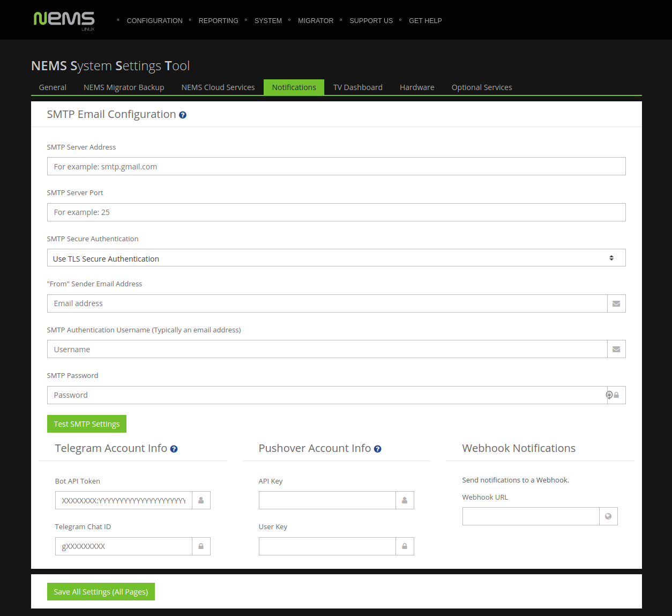Switch to the TV Dashboard tab
Screen dimensions: 672x616
pos(357,87)
